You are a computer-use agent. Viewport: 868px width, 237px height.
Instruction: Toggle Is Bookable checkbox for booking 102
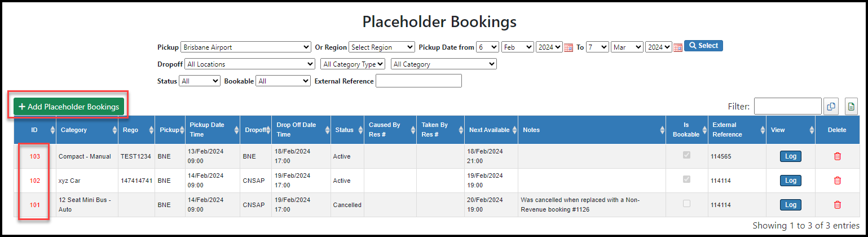[686, 179]
